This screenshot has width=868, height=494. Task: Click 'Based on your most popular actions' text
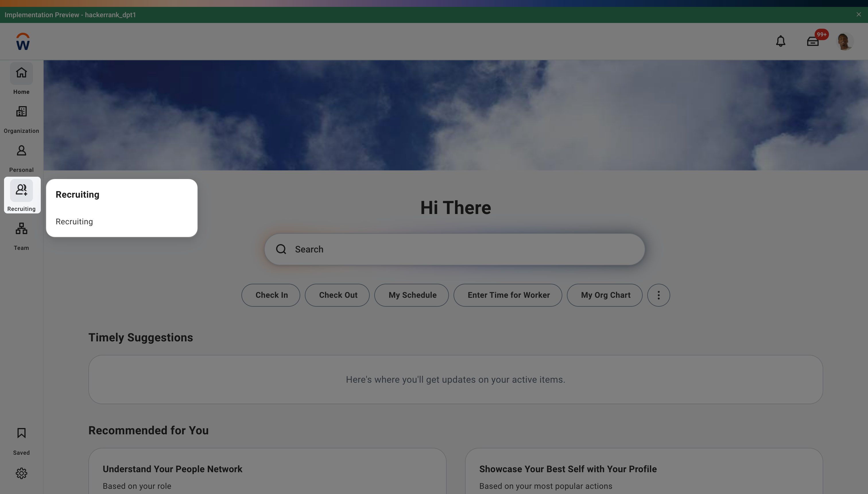coord(545,486)
